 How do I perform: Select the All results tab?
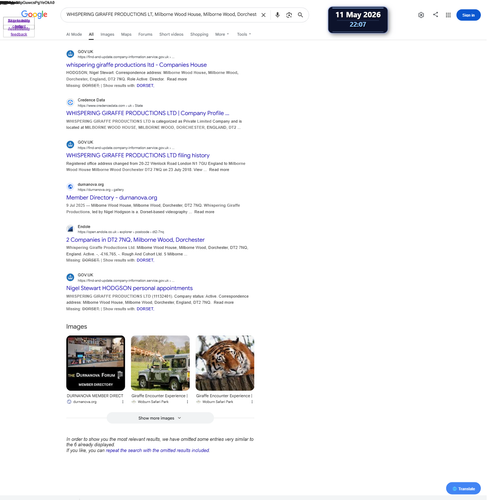point(92,34)
